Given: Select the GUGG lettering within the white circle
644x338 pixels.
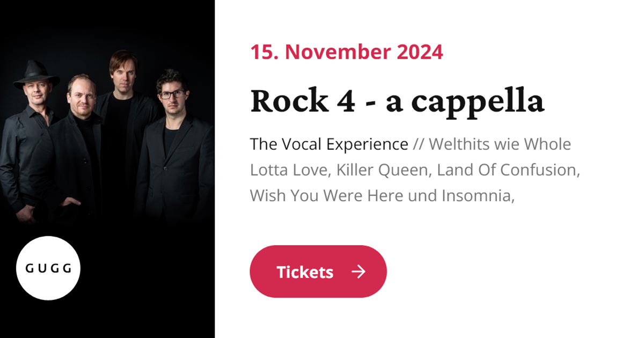Looking at the screenshot, I should coord(48,269).
